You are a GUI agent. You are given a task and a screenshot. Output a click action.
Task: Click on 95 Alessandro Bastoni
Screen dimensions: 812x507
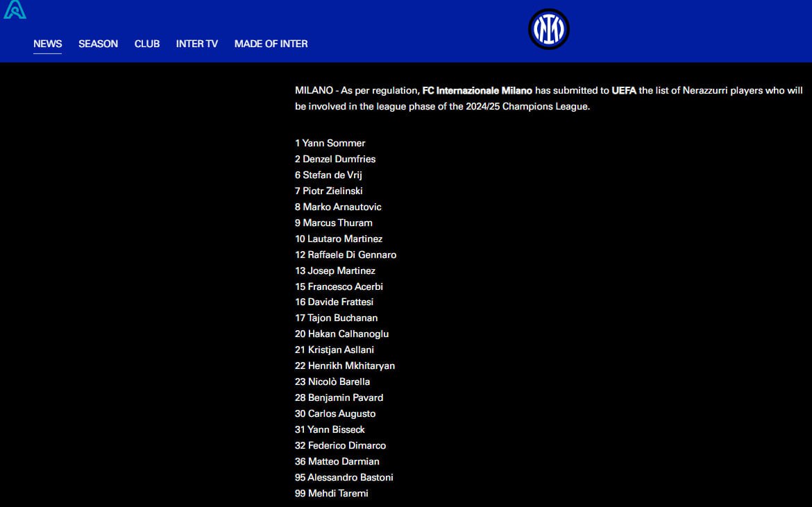(x=344, y=477)
